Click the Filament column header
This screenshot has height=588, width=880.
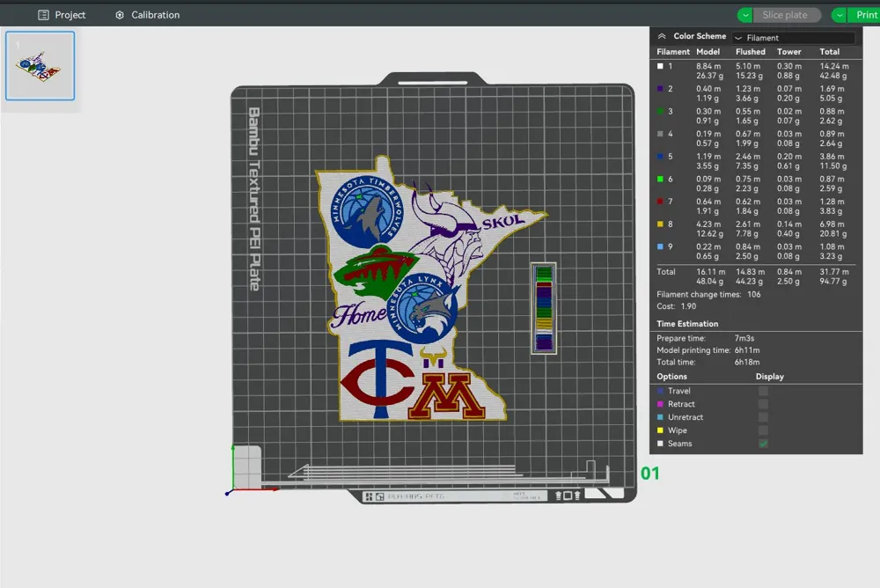click(x=673, y=52)
